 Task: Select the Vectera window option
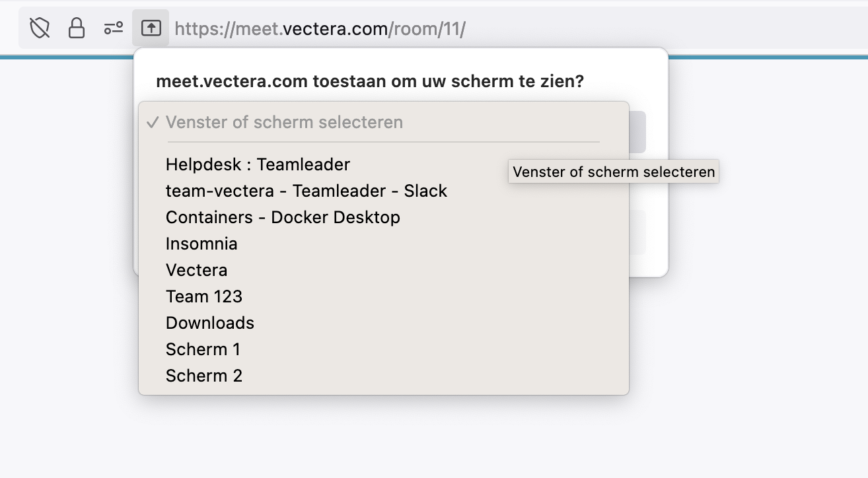383,270
